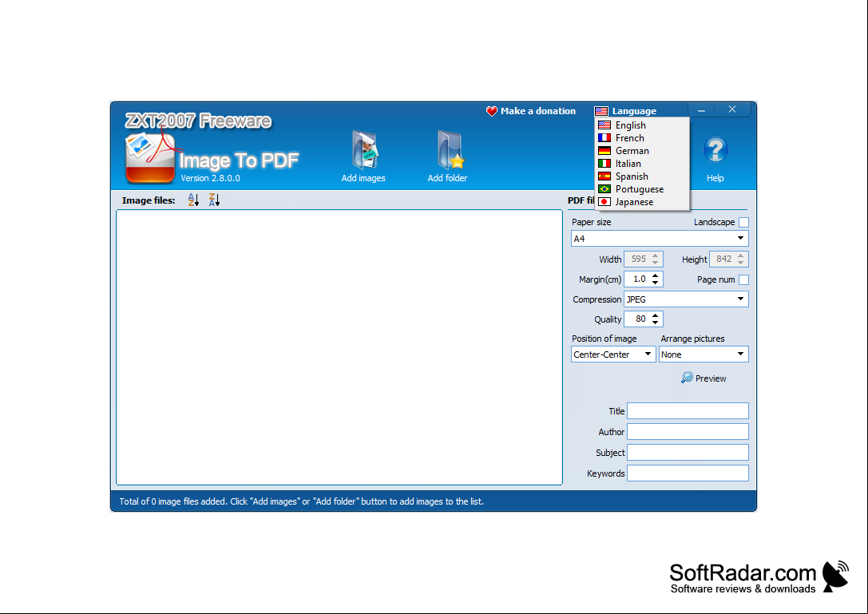Select Spanish from the language menu
Viewport: 868px width, 614px height.
coord(642,176)
